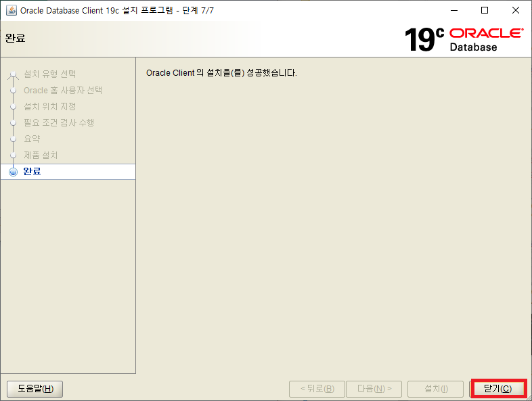Click the Java installer icon in title bar

coord(12,10)
